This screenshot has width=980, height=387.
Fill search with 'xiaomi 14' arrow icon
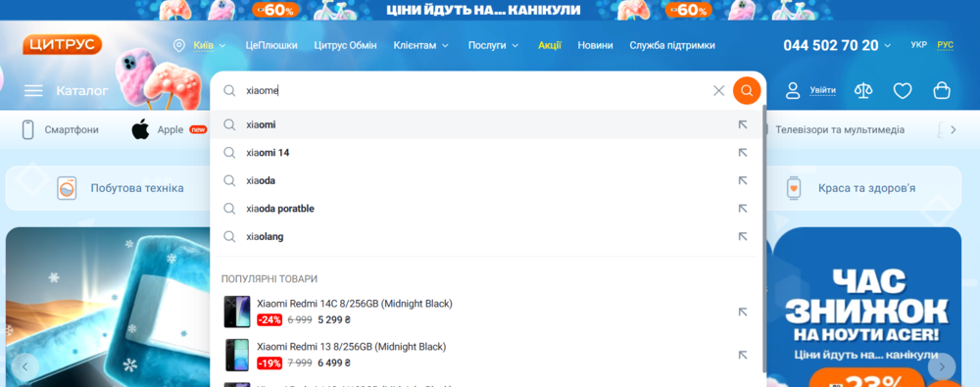coord(743,153)
